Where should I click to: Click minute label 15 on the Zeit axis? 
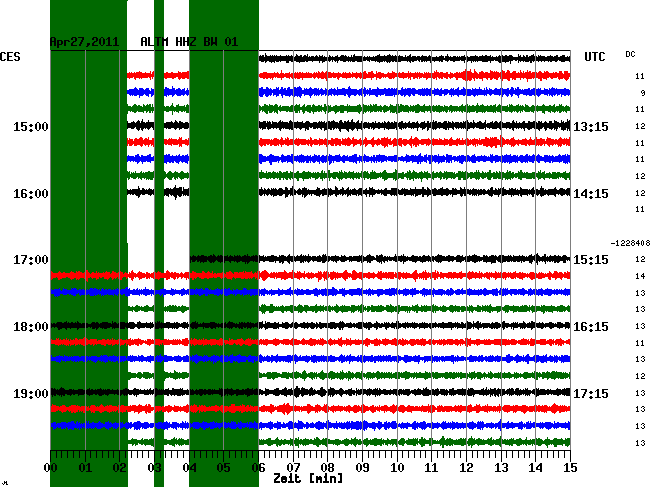tap(570, 468)
